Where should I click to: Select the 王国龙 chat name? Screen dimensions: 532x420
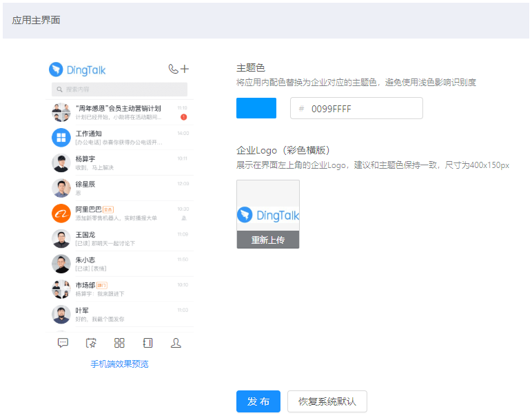(x=85, y=235)
